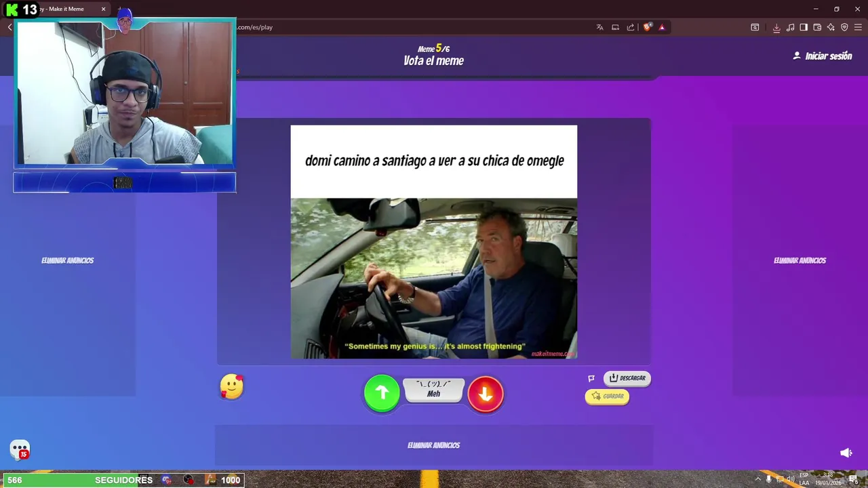Open the Brave Wallet icon
Viewport: 868px width, 488px height.
tap(817, 27)
